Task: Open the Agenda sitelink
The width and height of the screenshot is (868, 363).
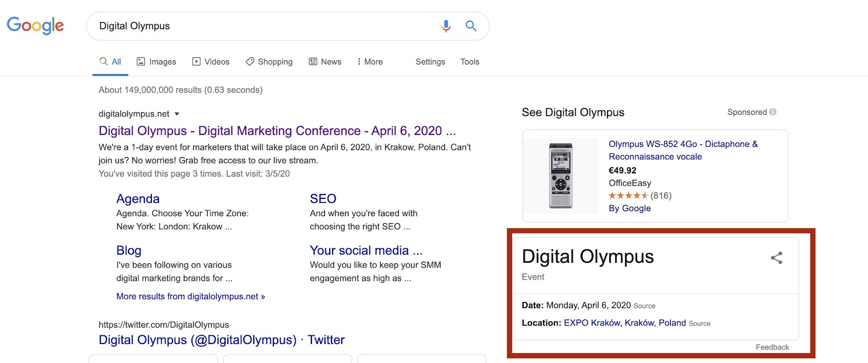Action: click(138, 199)
